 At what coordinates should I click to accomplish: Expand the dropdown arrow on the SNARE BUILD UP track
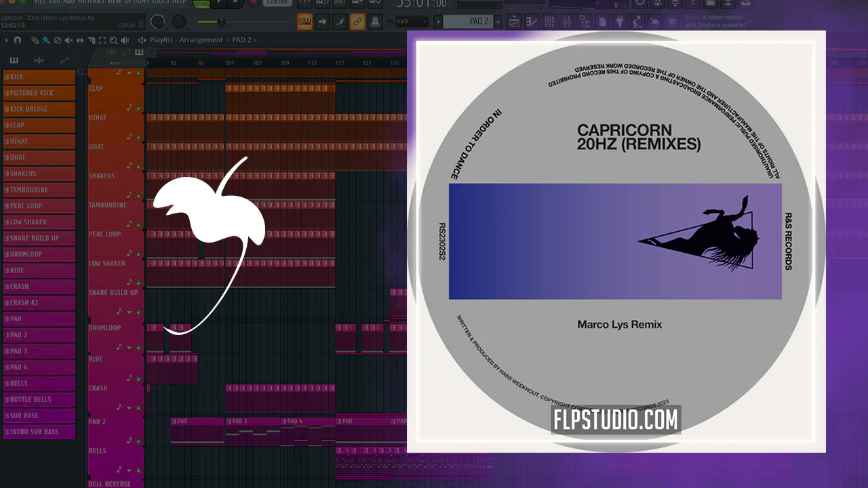click(x=129, y=312)
